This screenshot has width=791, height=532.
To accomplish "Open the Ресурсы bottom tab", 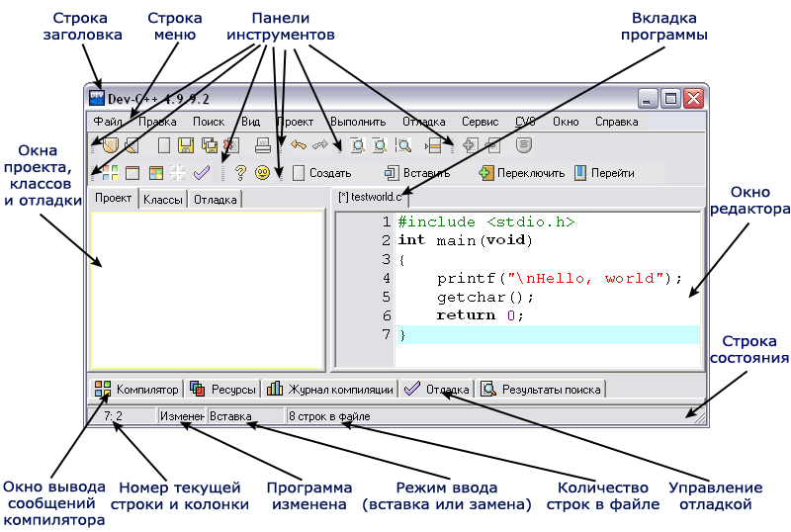I will tap(222, 390).
